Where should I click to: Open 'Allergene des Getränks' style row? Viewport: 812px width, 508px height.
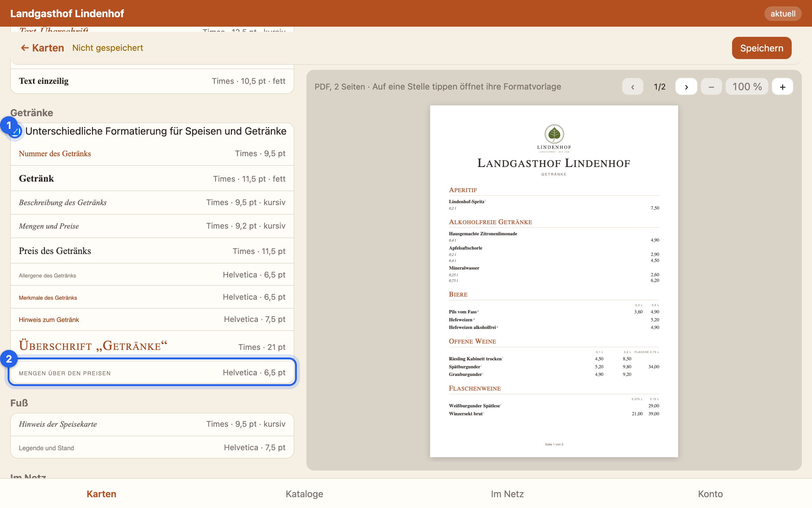click(152, 275)
